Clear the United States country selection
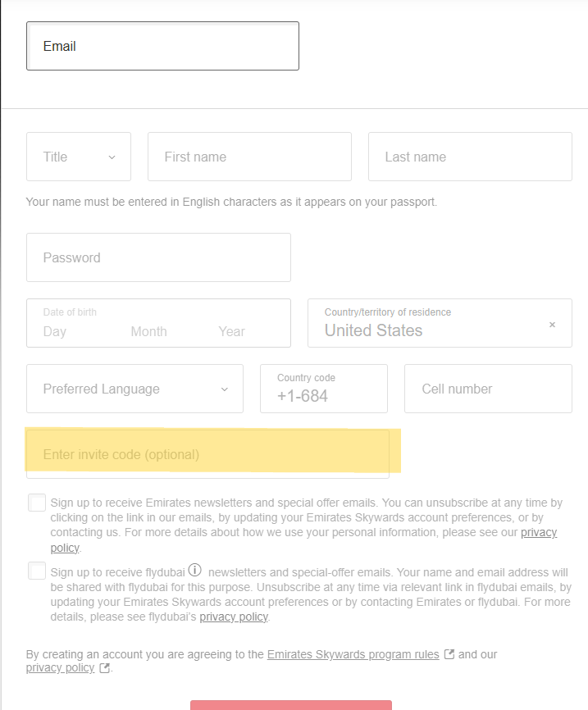 (552, 325)
